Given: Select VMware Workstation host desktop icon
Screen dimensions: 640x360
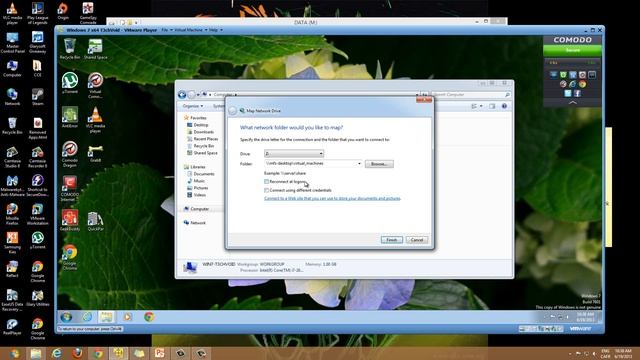Looking at the screenshot, I should tap(37, 214).
